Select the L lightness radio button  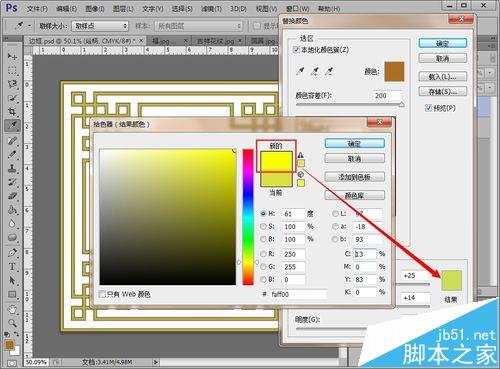[335, 214]
